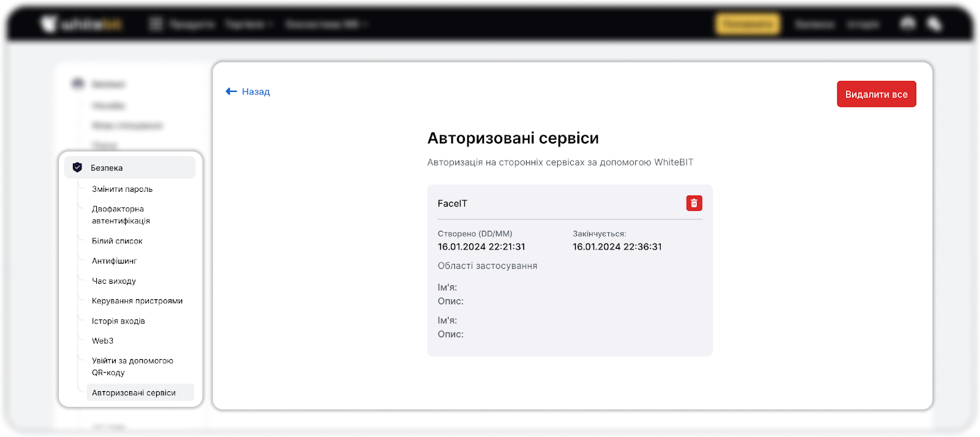Choose Час виходу in the security menu
Screen dimensions: 980x437
point(114,281)
